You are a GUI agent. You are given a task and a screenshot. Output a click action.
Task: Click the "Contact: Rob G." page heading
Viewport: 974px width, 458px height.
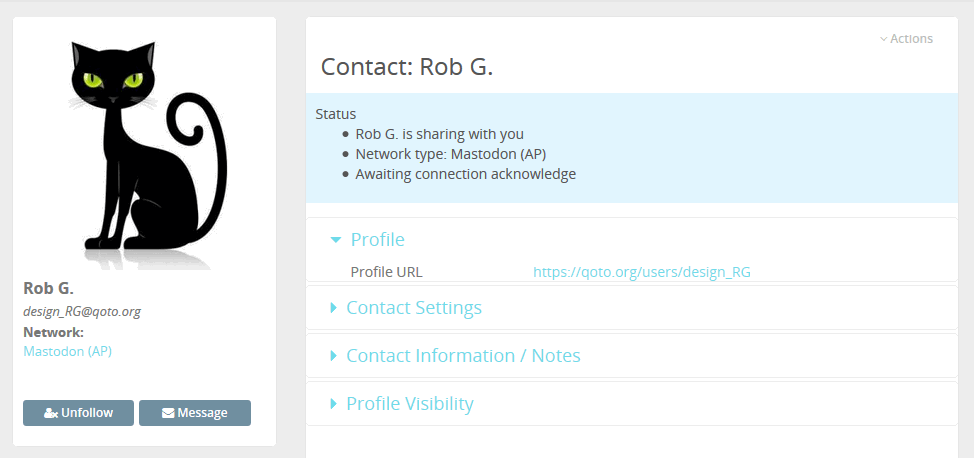coord(407,68)
